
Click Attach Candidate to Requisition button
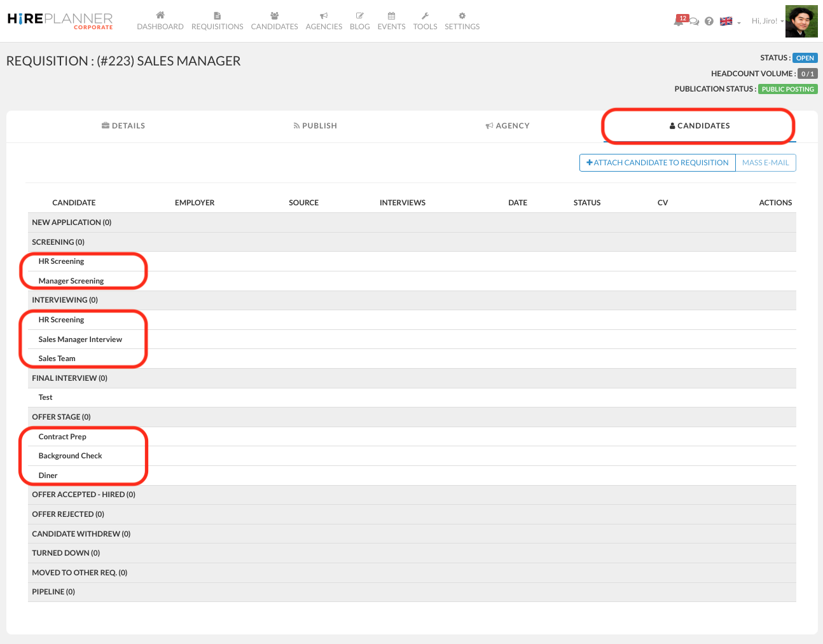tap(657, 163)
